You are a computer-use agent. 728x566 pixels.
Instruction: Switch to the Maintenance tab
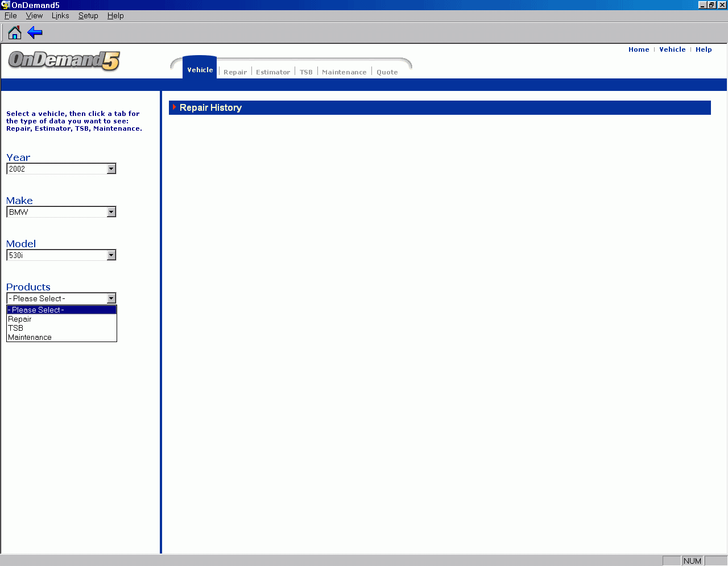pos(344,72)
